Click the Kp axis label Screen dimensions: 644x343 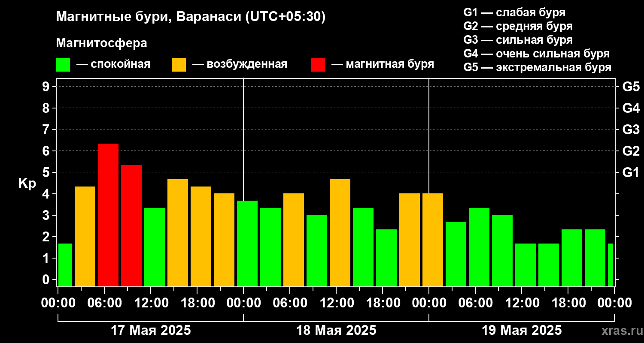point(27,184)
